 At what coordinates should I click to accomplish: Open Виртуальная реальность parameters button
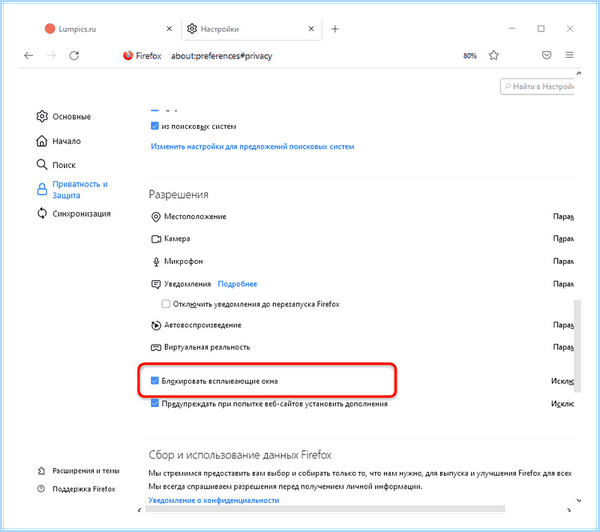point(563,347)
